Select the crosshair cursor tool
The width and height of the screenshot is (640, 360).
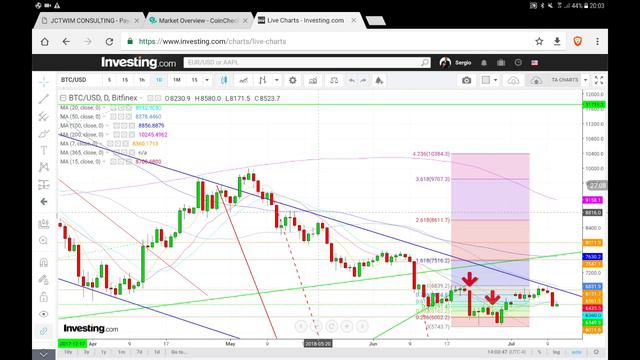coord(44,82)
